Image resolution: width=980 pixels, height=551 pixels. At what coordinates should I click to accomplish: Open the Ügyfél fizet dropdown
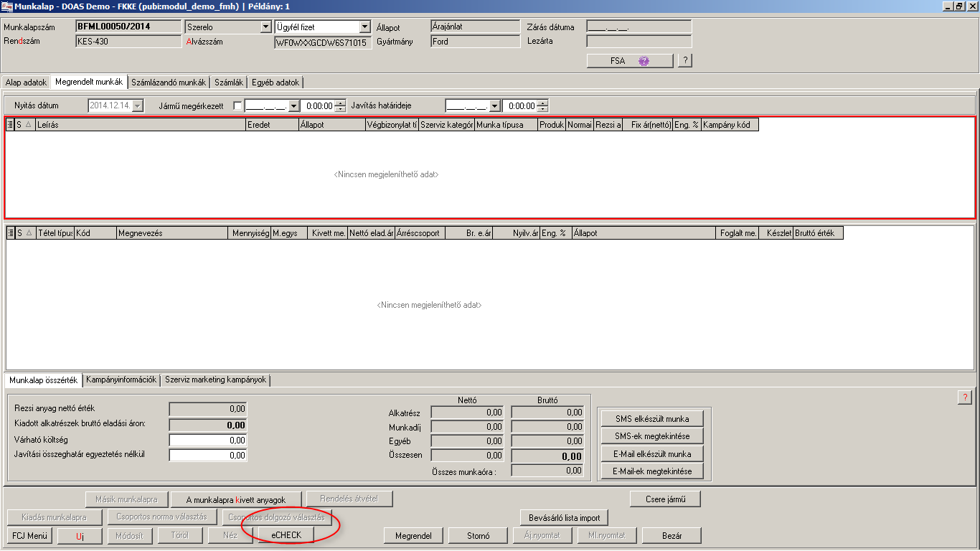pyautogui.click(x=365, y=27)
